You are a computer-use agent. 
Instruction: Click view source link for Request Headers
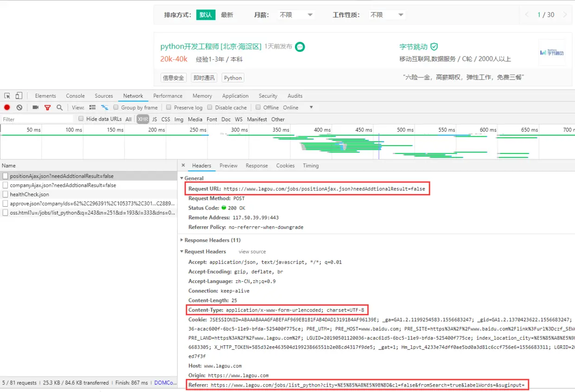point(252,252)
